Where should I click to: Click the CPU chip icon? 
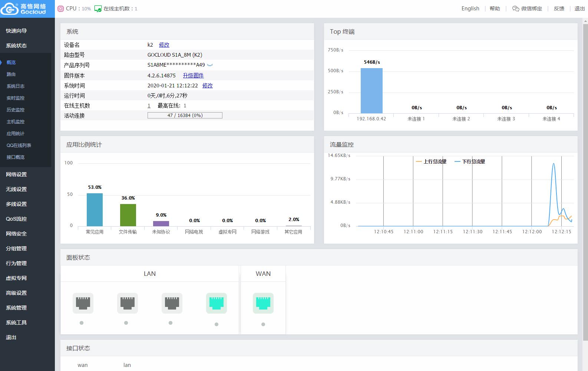tap(61, 9)
